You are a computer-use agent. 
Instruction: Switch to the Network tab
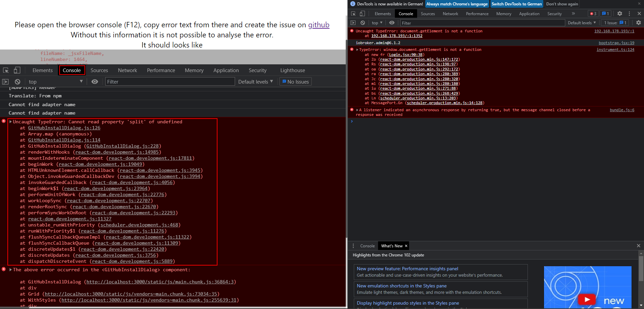450,13
